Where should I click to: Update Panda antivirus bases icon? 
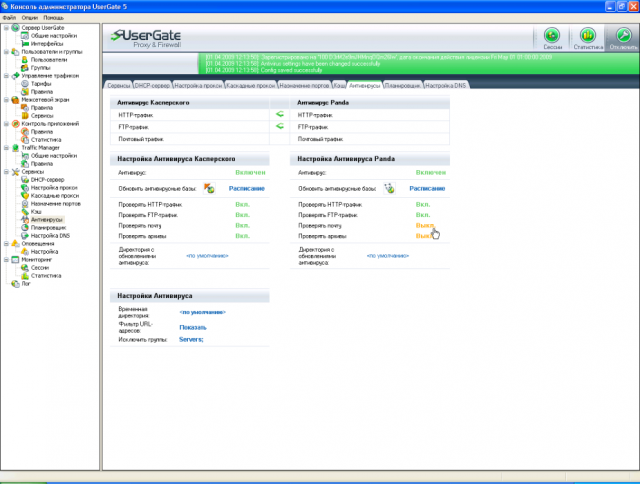tap(389, 189)
